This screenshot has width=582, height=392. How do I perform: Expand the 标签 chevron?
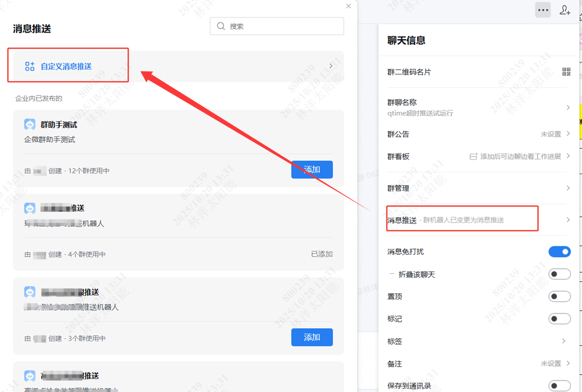click(564, 341)
